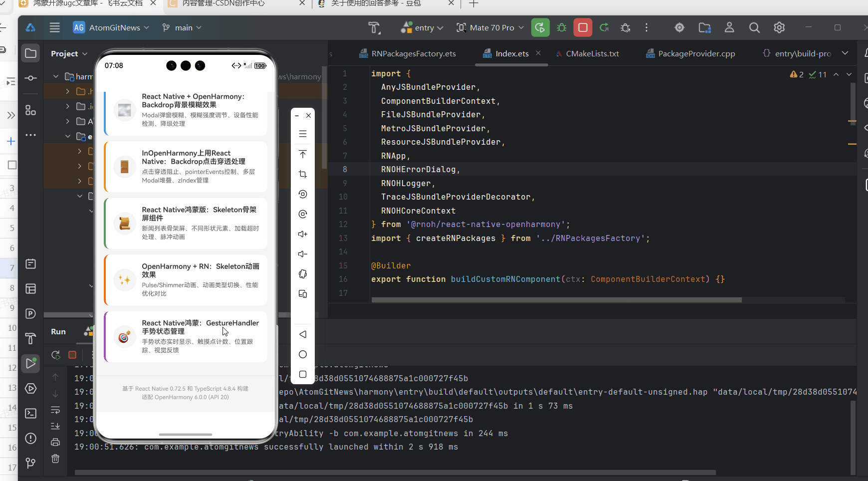Collapse the entry module folder
Viewport: 868px width, 481px height.
tap(67, 136)
